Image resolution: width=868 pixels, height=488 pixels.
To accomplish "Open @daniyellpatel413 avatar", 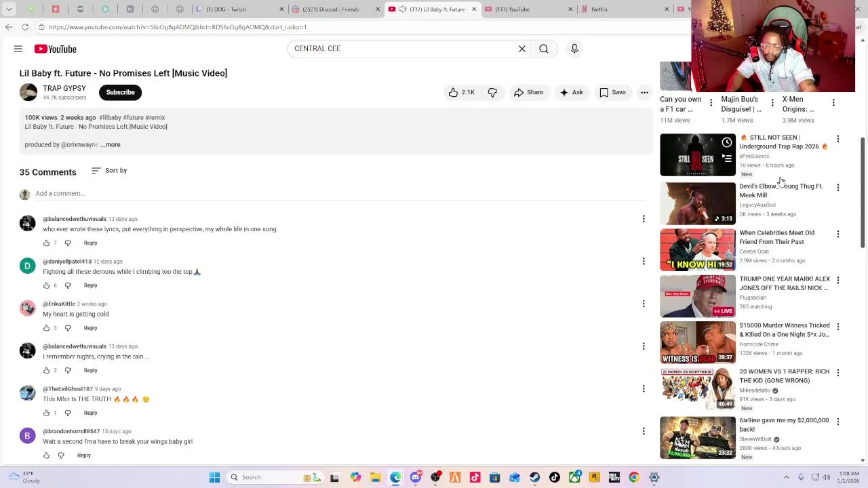I will click(27, 266).
